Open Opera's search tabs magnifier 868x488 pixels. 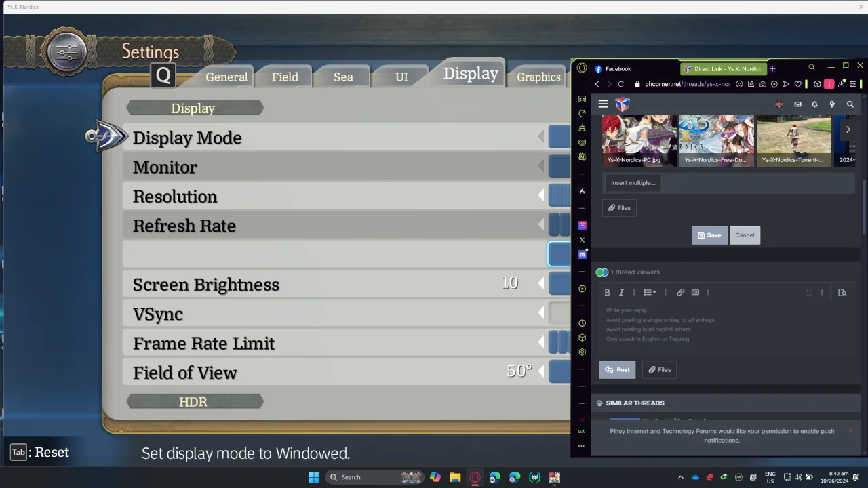point(812,68)
